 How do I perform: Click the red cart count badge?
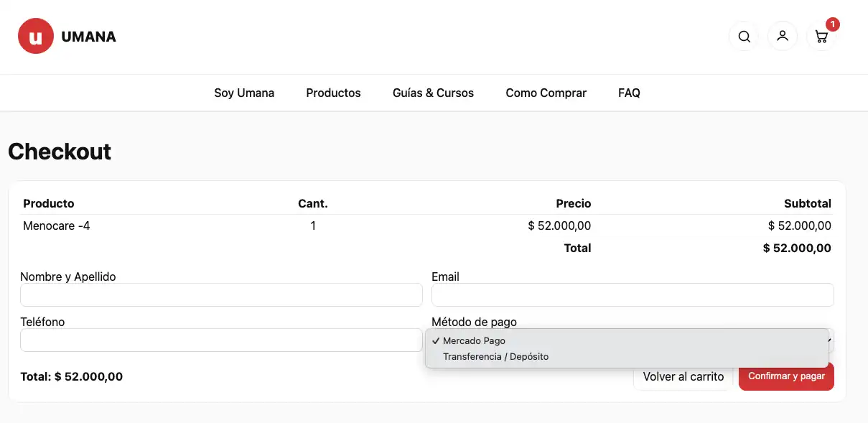[832, 24]
